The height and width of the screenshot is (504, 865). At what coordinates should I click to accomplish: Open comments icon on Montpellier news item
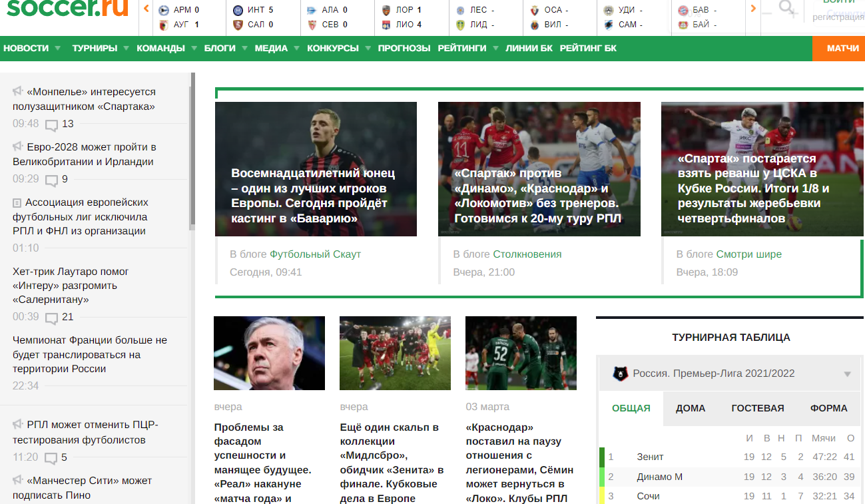click(x=52, y=125)
